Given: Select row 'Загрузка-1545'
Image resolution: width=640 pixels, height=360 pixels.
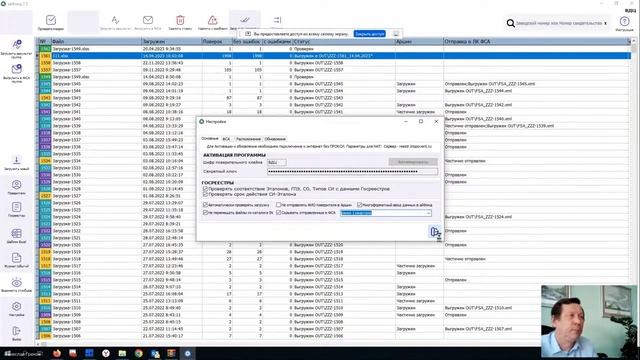Looking at the screenshot, I should [x=334, y=84].
